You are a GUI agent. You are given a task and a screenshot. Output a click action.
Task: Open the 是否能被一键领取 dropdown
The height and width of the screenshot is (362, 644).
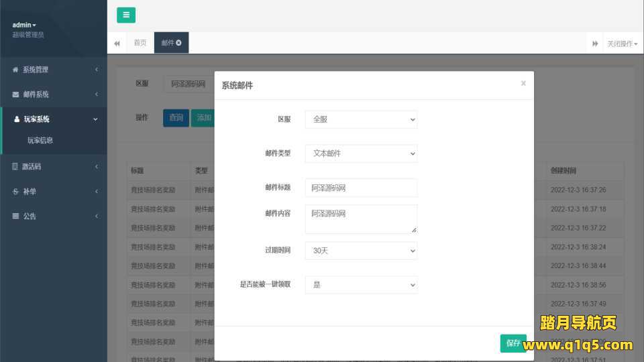click(361, 285)
